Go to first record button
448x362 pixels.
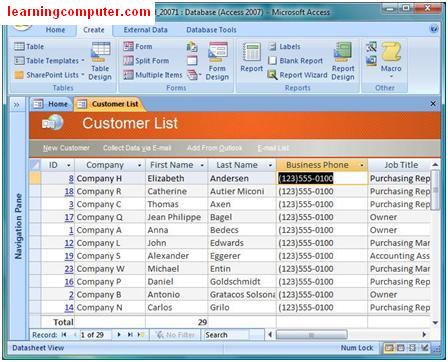[x=64, y=334]
